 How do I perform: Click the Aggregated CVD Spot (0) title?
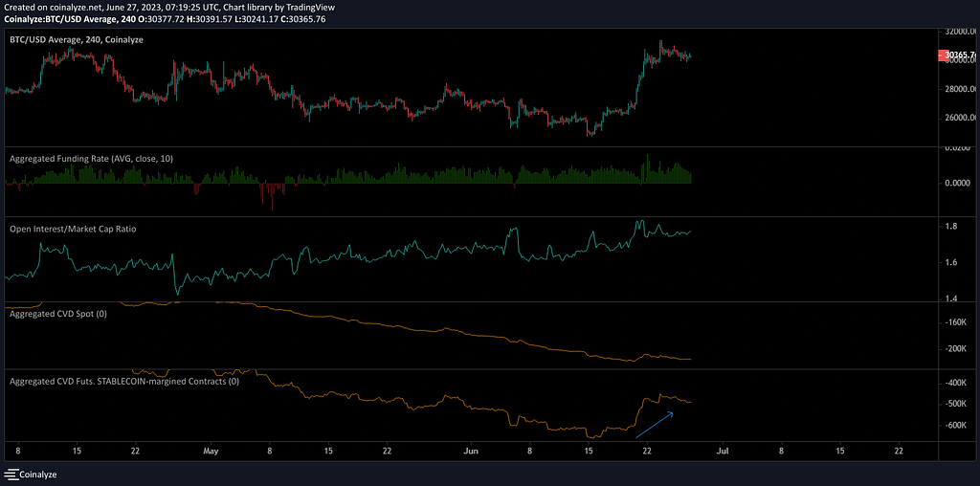click(58, 314)
